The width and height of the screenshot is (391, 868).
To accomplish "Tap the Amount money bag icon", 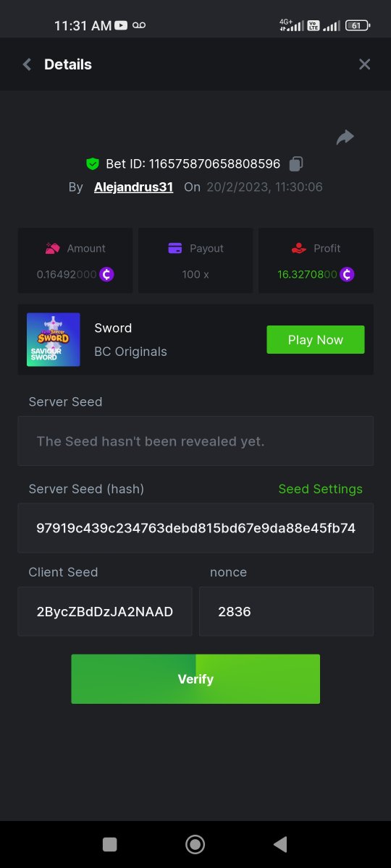I will [52, 248].
